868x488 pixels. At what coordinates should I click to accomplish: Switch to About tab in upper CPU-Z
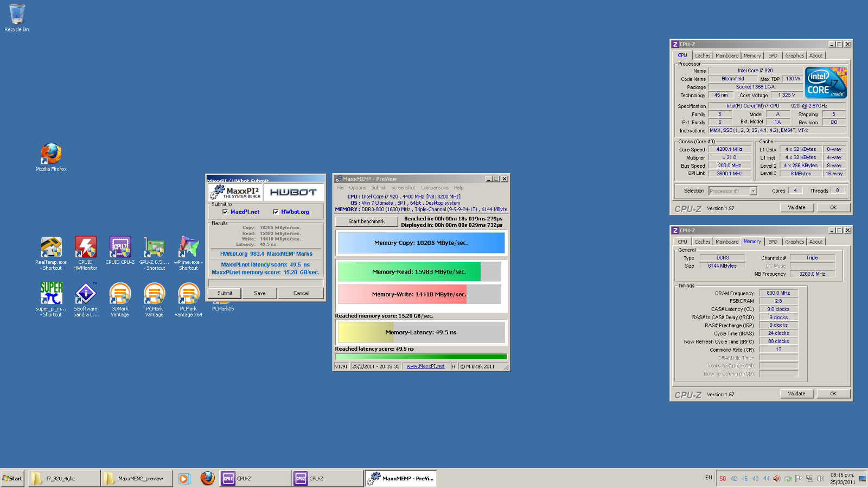click(816, 56)
